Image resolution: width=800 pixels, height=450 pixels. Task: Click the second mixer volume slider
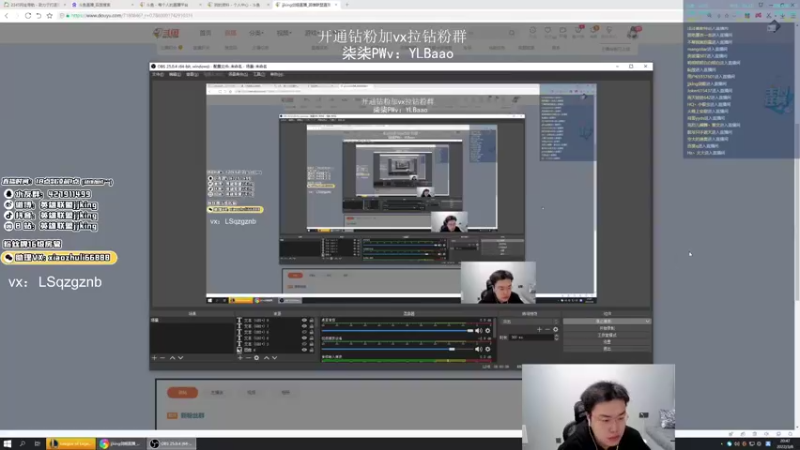[397, 349]
